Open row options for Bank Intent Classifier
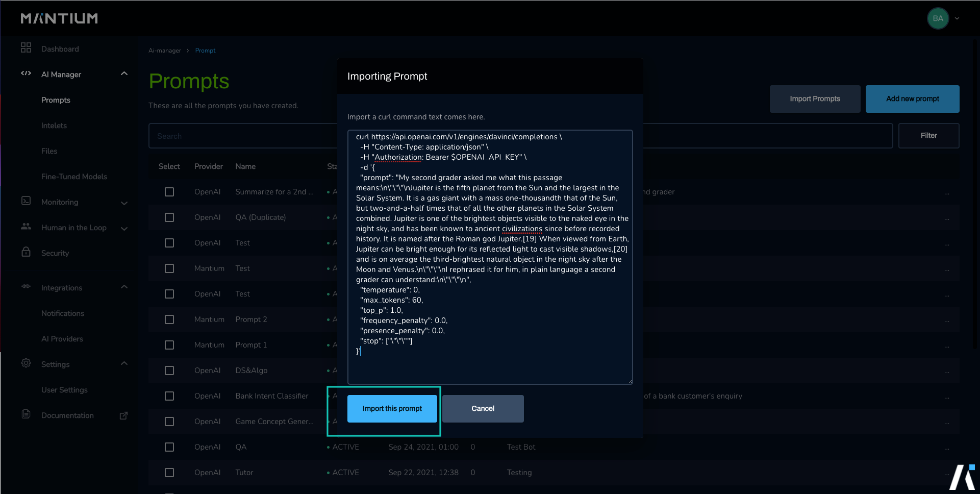 [947, 398]
